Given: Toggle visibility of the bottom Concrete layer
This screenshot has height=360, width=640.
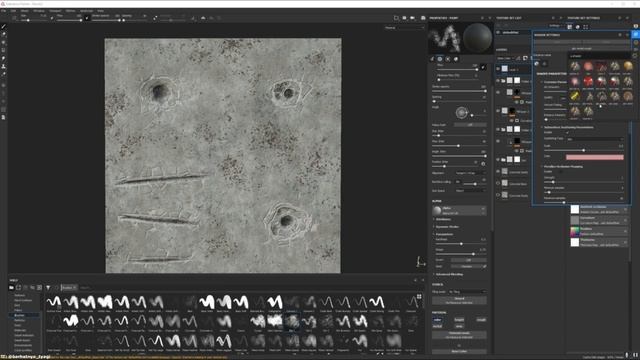Looking at the screenshot, I should [498, 195].
